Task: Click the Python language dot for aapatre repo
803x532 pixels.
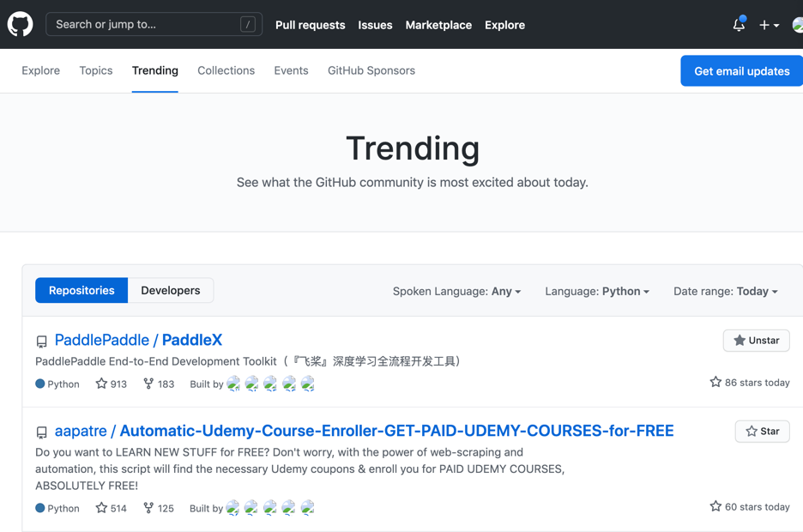Action: pos(40,508)
